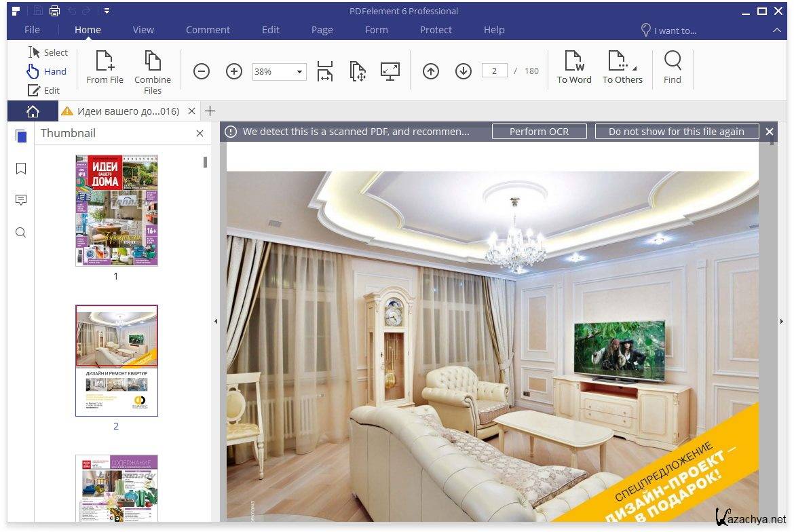The image size is (794, 532).
Task: Open the Comment menu tab
Action: pyautogui.click(x=208, y=30)
